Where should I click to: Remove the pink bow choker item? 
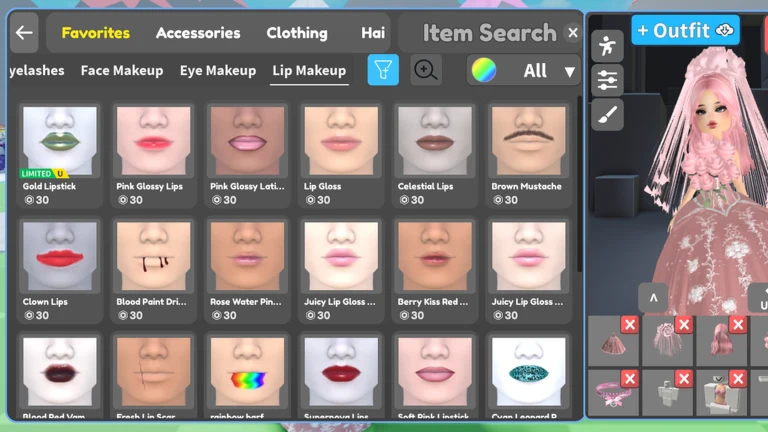[629, 379]
